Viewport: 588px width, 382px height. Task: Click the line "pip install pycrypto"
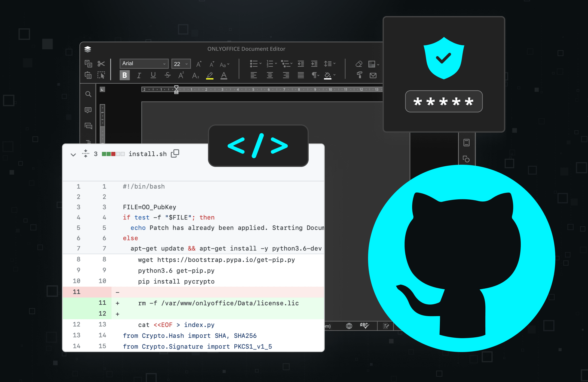pyautogui.click(x=176, y=281)
